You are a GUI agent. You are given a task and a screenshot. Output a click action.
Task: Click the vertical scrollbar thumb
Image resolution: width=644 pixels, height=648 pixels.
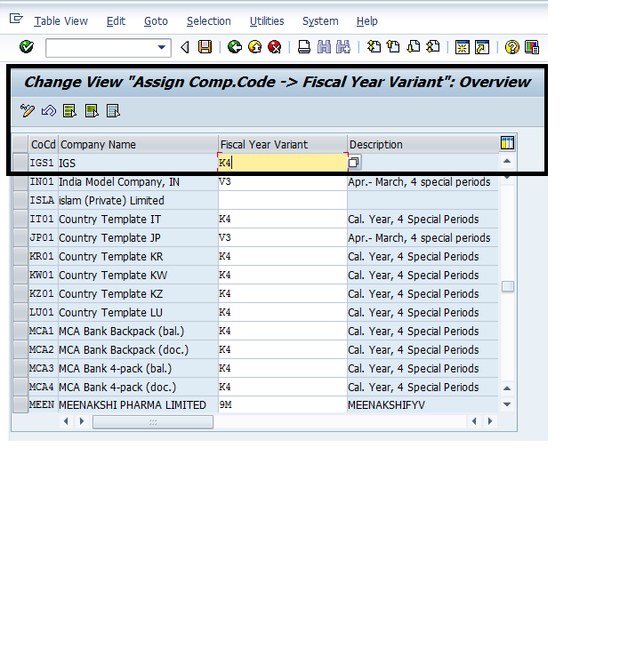(x=508, y=286)
